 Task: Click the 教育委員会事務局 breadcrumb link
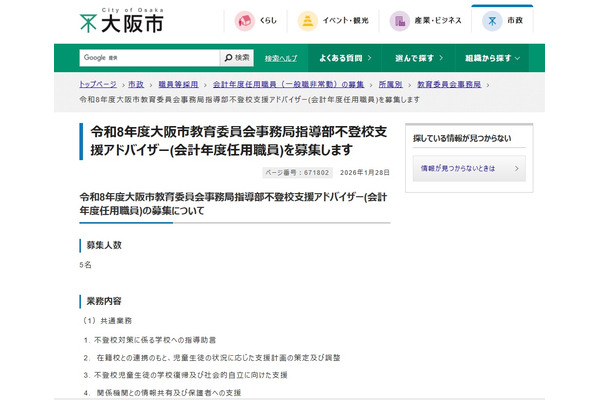tap(449, 84)
